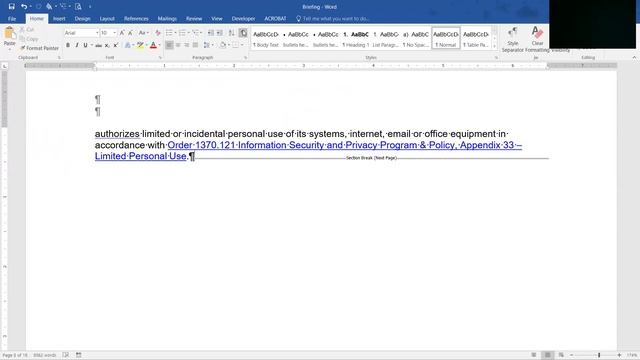640x360 pixels.
Task: Clear all formatting icon in Font group
Action: (x=158, y=33)
